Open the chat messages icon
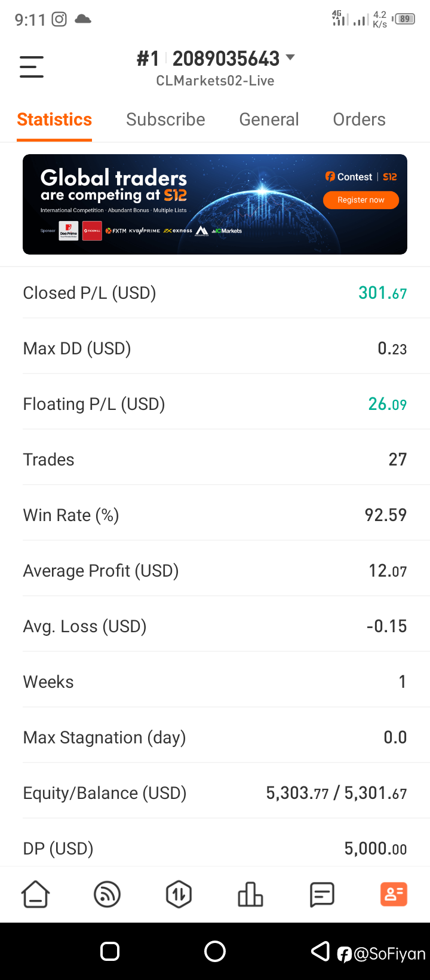This screenshot has height=980, width=430. (322, 895)
